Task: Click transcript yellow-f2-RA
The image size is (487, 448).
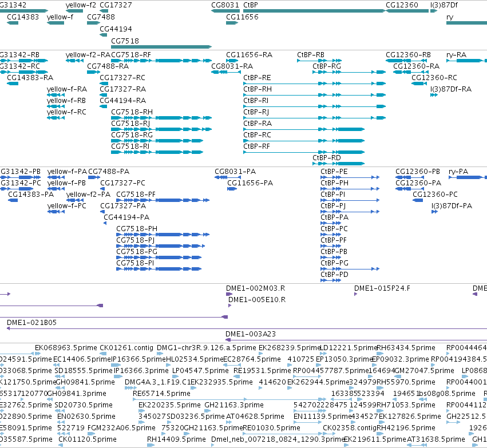Action: coord(88,55)
